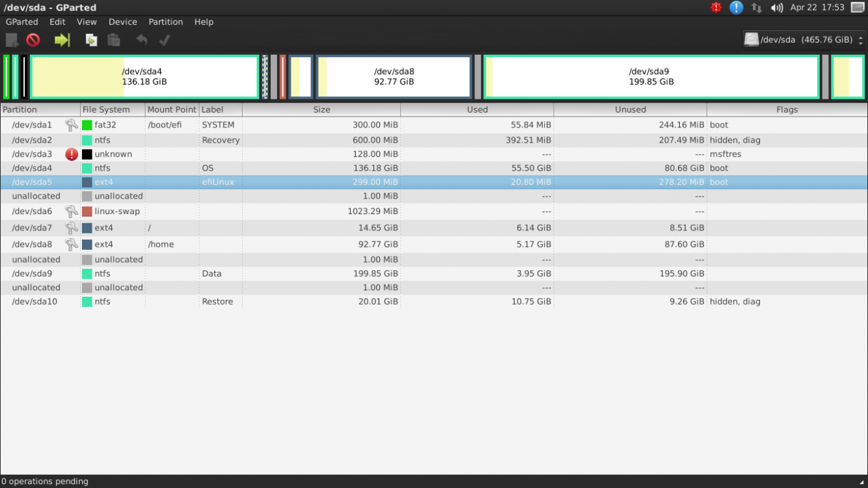This screenshot has width=868, height=488.
Task: Select the /dev/sda4 136.18 GiB block in disk map
Action: [144, 77]
